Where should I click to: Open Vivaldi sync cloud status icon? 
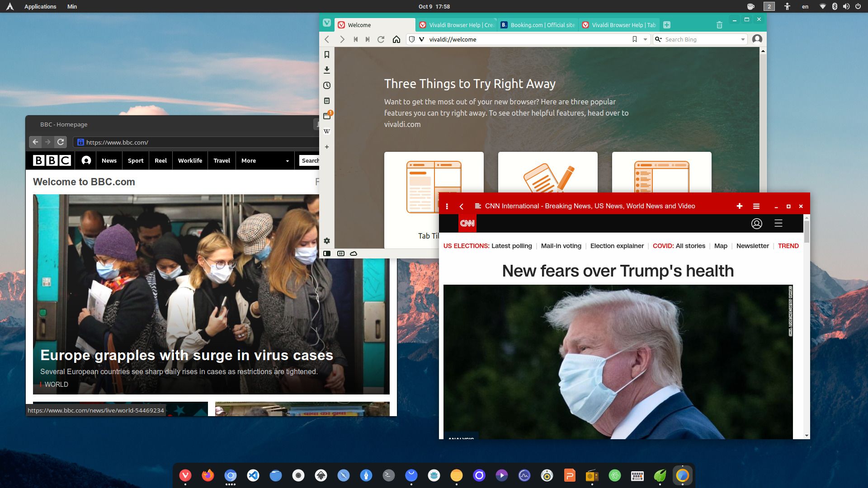click(x=354, y=253)
